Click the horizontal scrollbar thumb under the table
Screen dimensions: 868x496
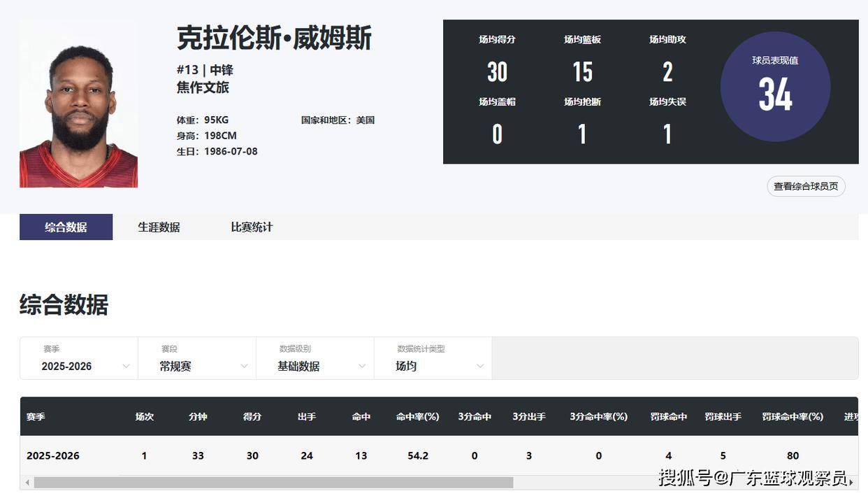[x=273, y=483]
